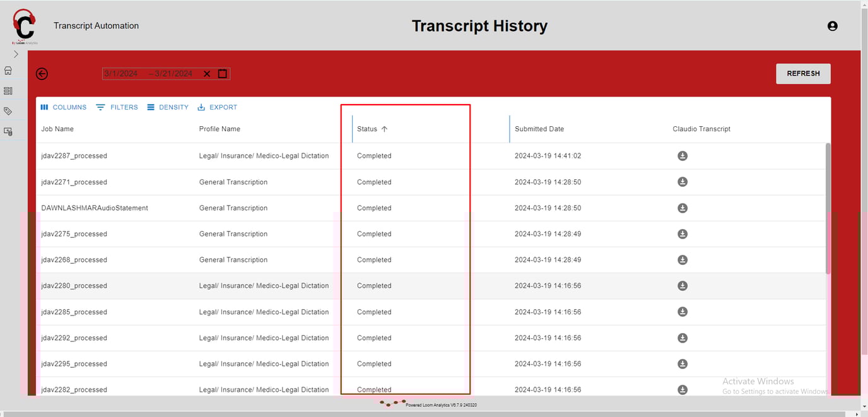868x417 pixels.
Task: Open the Filters panel
Action: tap(117, 107)
